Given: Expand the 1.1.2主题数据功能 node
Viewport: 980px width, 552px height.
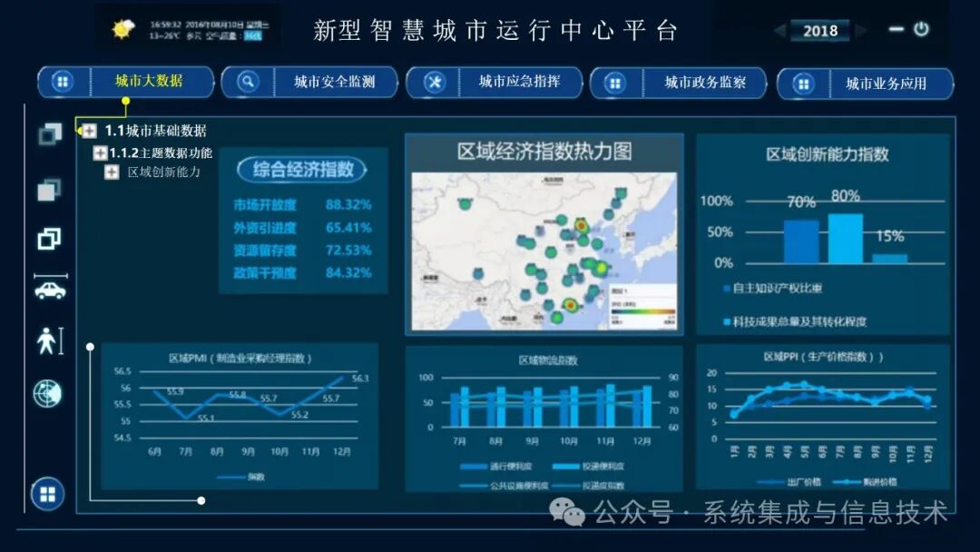Looking at the screenshot, I should (x=100, y=153).
